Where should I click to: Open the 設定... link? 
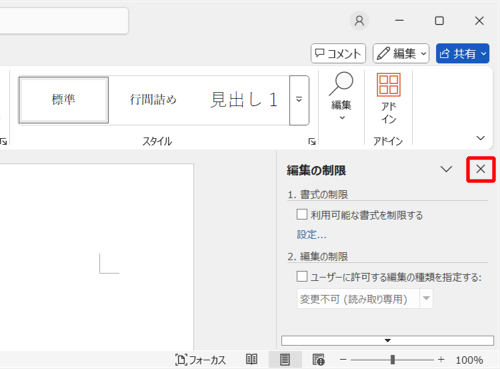311,235
